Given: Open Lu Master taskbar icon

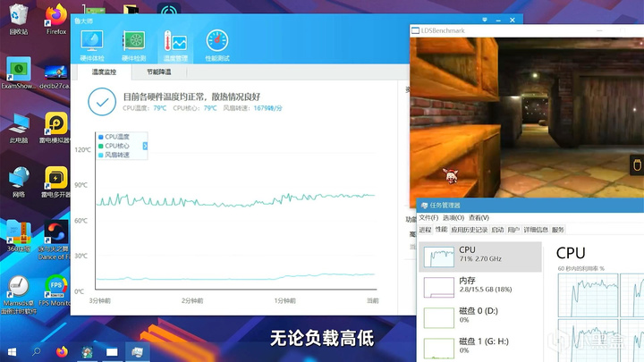Looking at the screenshot, I should (x=87, y=352).
